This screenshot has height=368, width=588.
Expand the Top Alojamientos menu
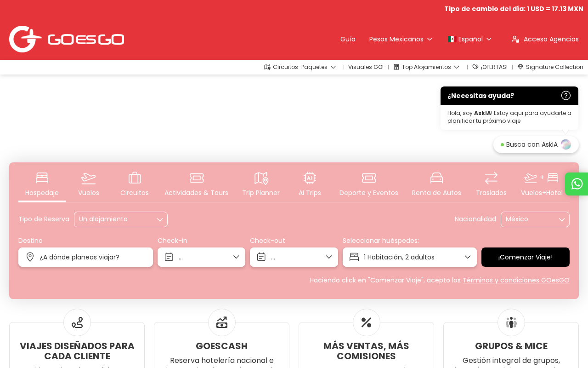427,67
